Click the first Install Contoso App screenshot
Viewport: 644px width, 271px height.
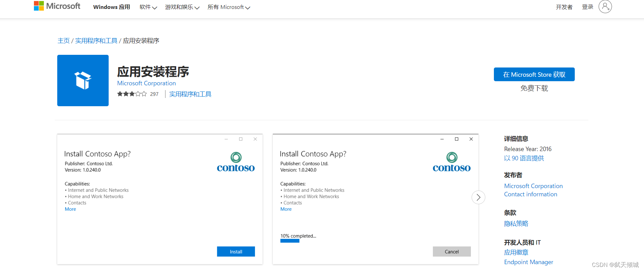coord(160,199)
